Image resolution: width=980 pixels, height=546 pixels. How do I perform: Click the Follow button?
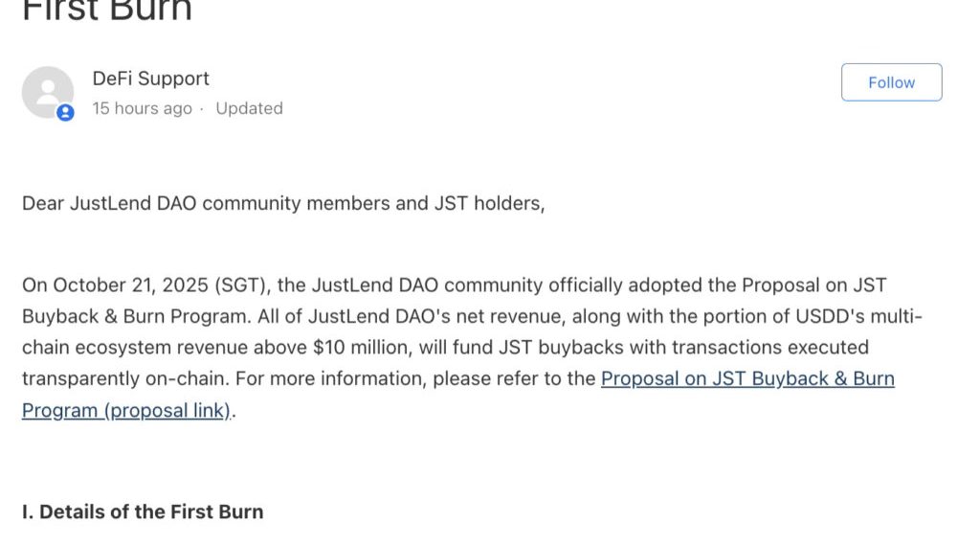point(891,82)
